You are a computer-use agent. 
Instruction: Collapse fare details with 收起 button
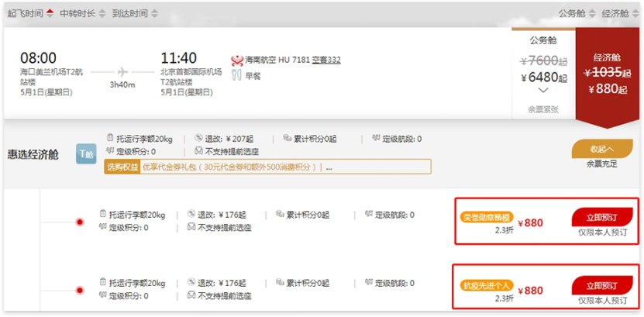point(601,149)
